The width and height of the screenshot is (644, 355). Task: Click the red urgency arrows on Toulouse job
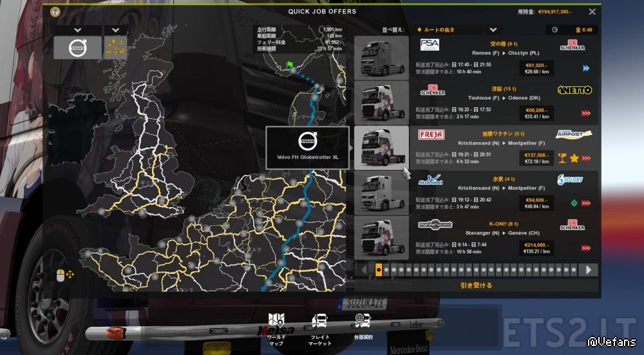coord(586,113)
